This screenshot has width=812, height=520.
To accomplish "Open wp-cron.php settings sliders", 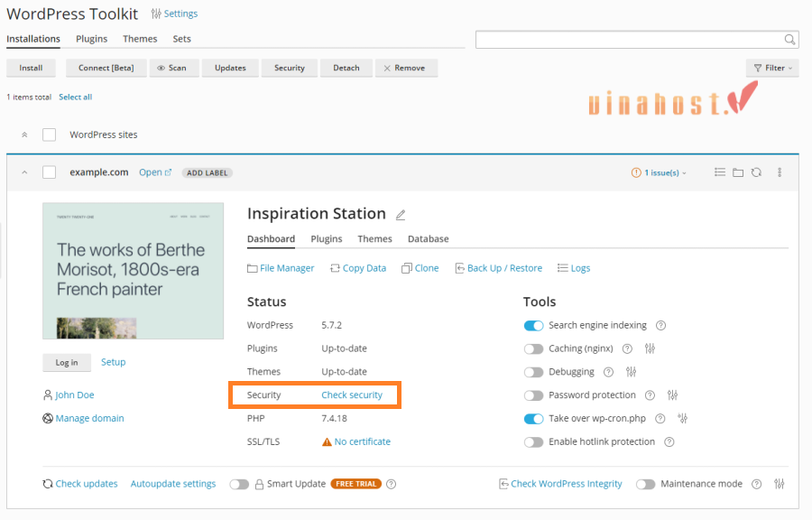I will click(x=683, y=419).
